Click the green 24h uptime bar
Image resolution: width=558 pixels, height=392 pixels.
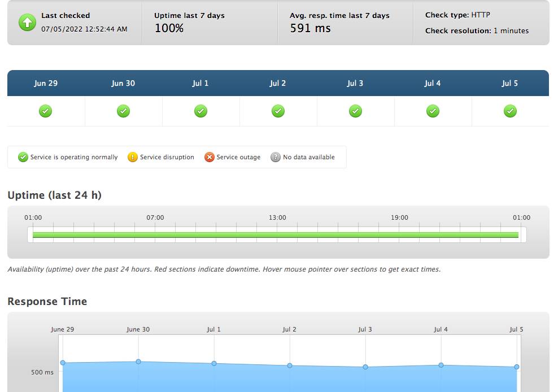point(276,235)
